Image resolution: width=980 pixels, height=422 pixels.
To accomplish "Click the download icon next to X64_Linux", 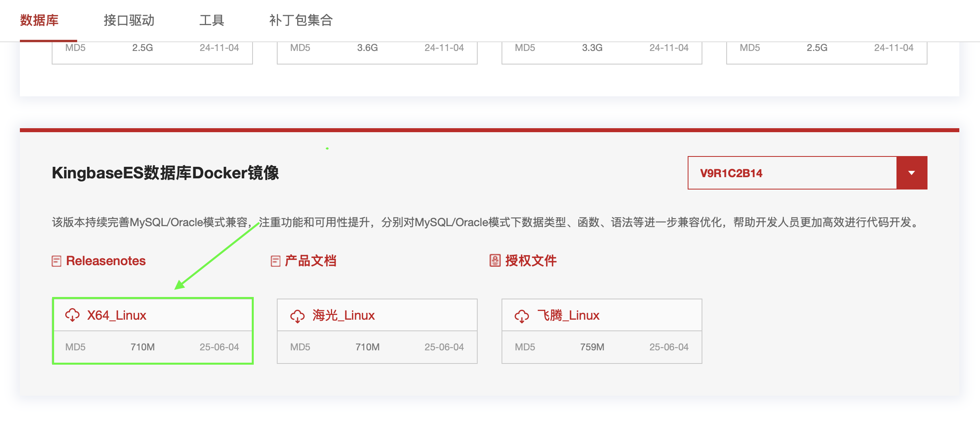I will click(72, 315).
